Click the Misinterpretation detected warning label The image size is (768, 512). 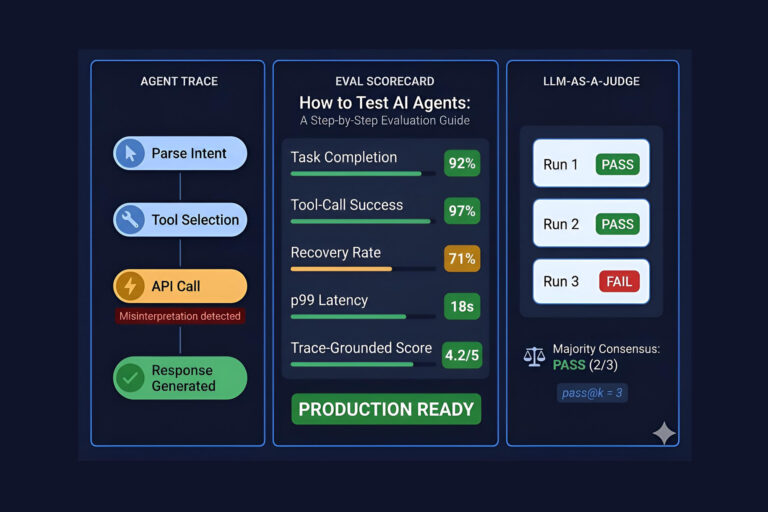pos(180,316)
